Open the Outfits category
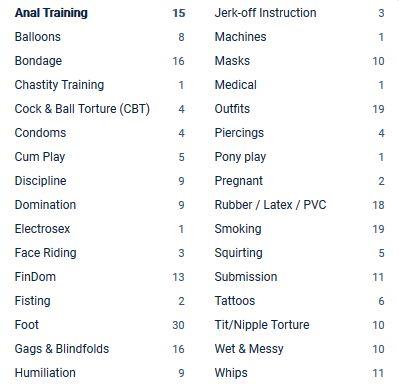 click(232, 109)
